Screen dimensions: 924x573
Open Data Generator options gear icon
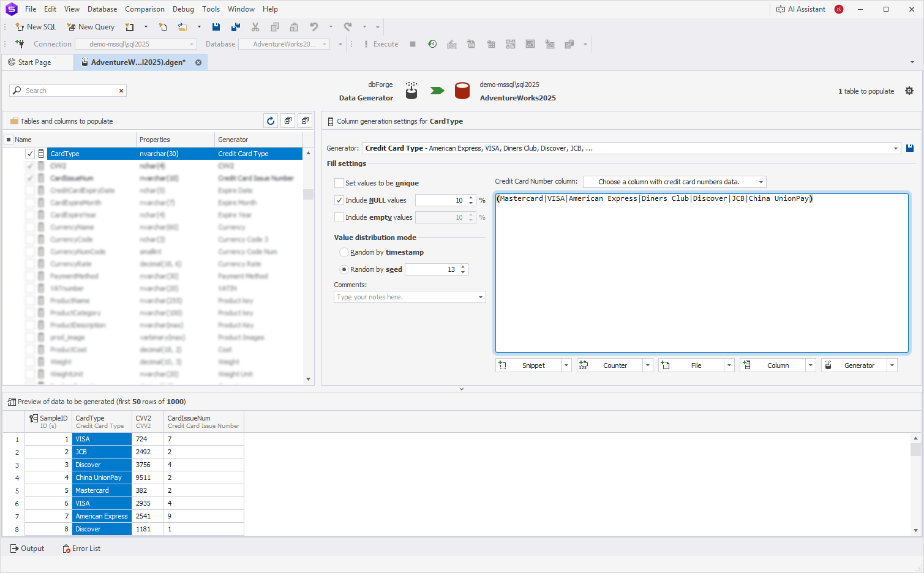909,91
